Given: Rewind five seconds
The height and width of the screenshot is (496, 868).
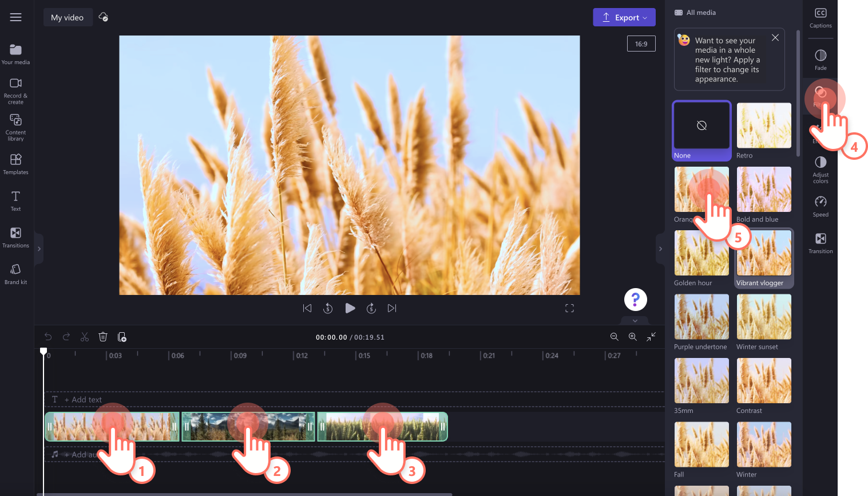Looking at the screenshot, I should point(328,308).
